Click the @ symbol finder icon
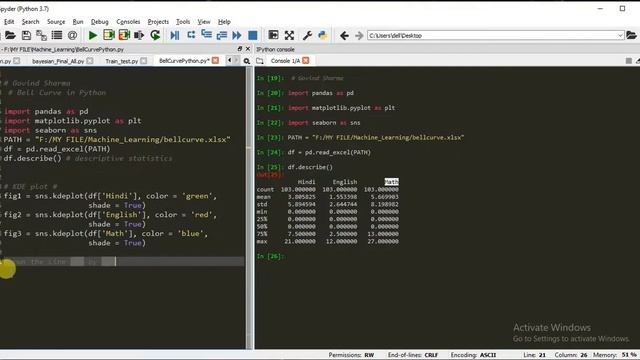Screen dimensions: 640x360 (x=72, y=36)
